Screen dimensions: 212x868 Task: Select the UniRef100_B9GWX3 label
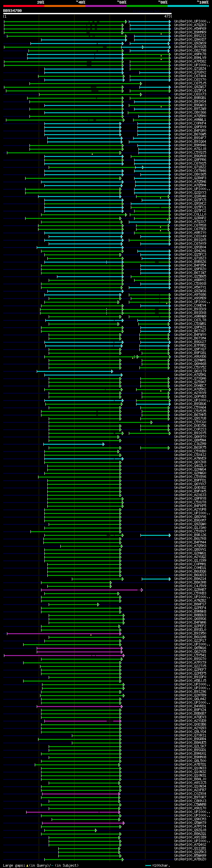tap(190, 105)
